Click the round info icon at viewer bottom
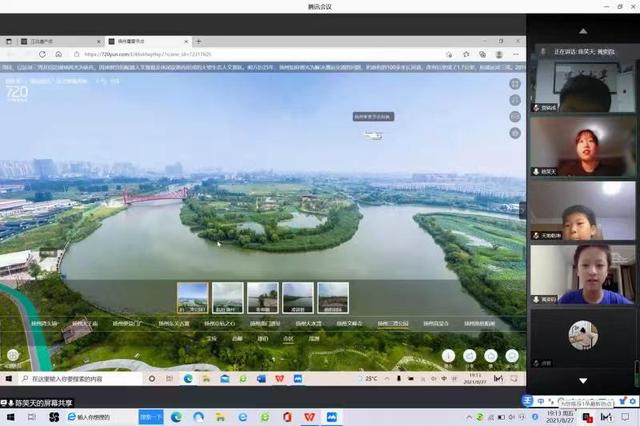 pyautogui.click(x=448, y=356)
